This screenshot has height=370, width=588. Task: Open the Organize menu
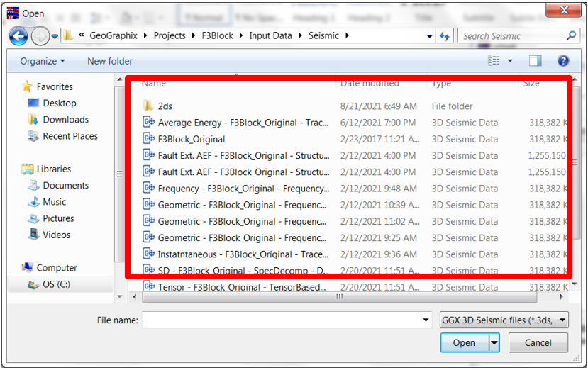[x=43, y=61]
